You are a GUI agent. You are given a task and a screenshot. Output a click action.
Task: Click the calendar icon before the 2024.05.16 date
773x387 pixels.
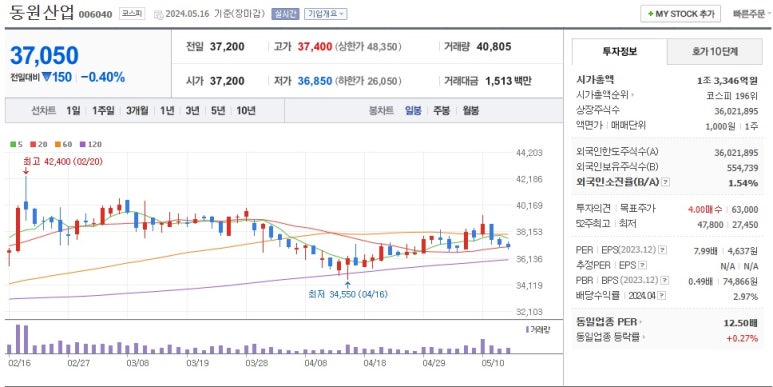158,14
